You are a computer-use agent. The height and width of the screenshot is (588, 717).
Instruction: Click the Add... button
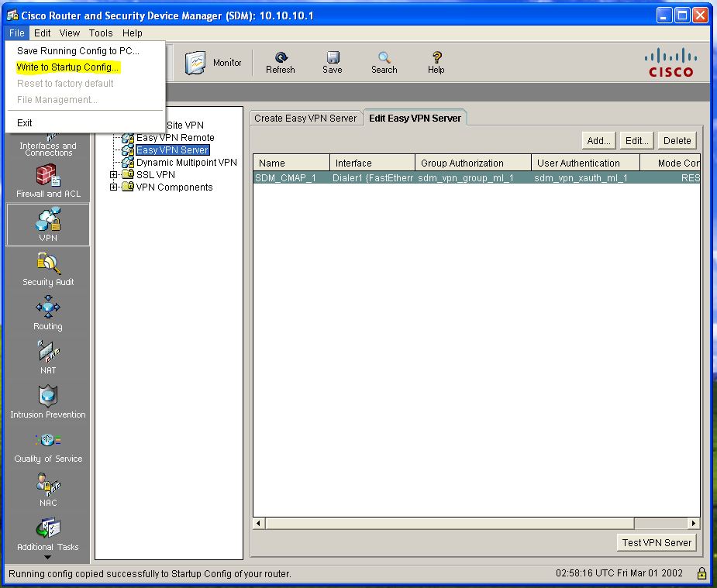pyautogui.click(x=598, y=141)
